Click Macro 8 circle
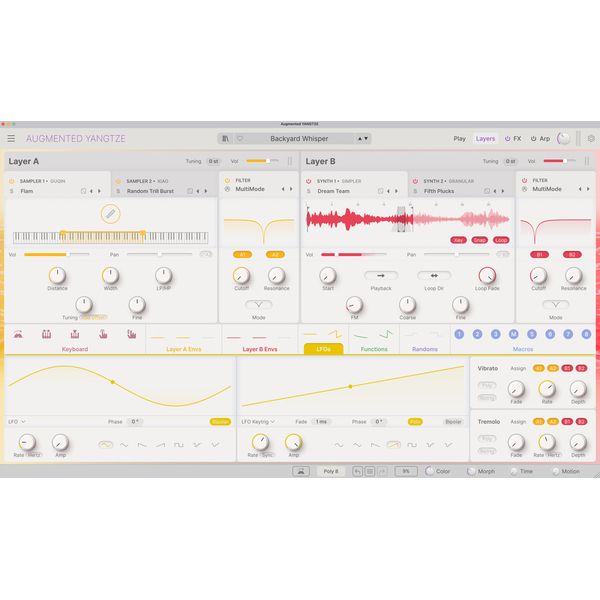The image size is (600, 600). tap(586, 334)
